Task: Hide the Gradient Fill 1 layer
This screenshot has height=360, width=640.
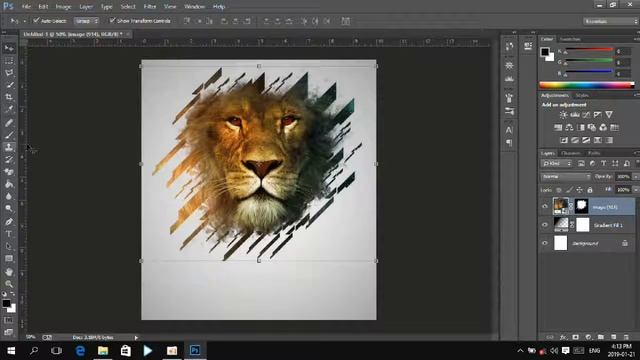Action: pyautogui.click(x=545, y=224)
